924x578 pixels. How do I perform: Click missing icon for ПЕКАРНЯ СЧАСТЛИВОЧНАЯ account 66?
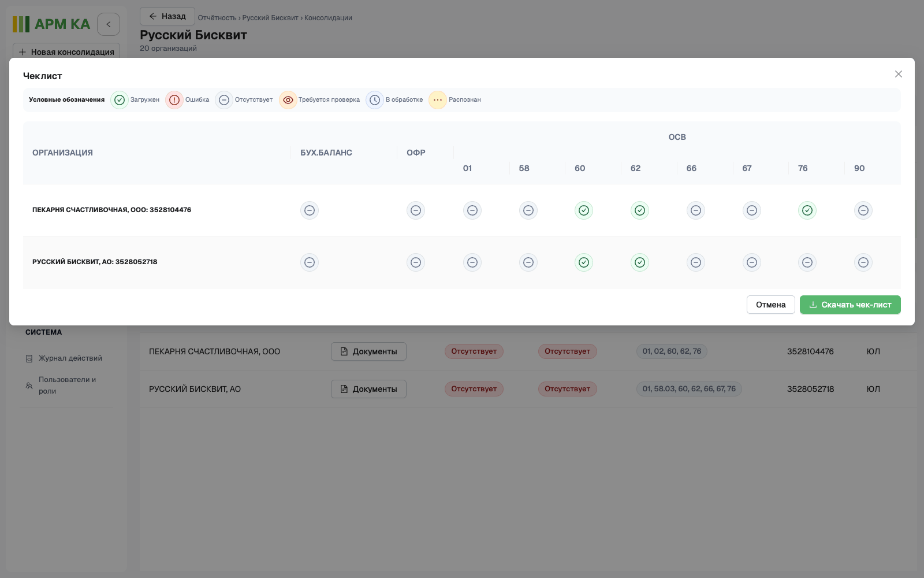click(696, 210)
